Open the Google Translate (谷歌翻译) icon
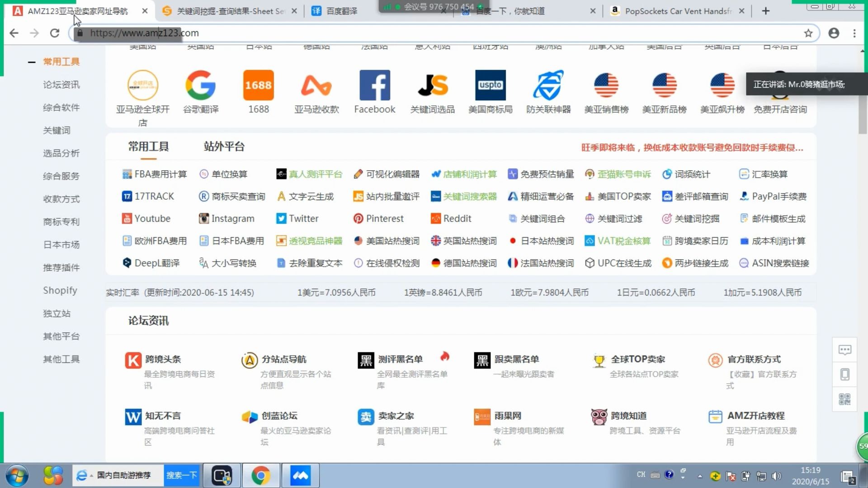Viewport: 868px width, 488px height. (x=200, y=85)
